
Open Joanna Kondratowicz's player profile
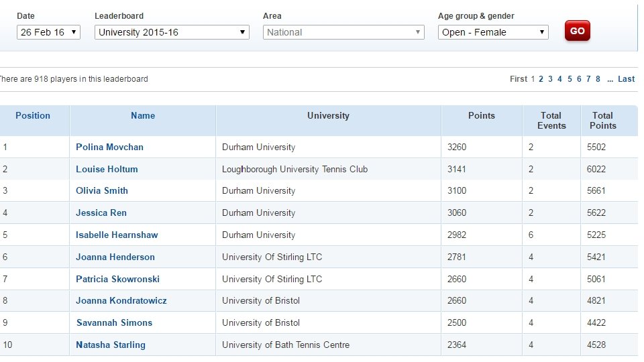(121, 301)
